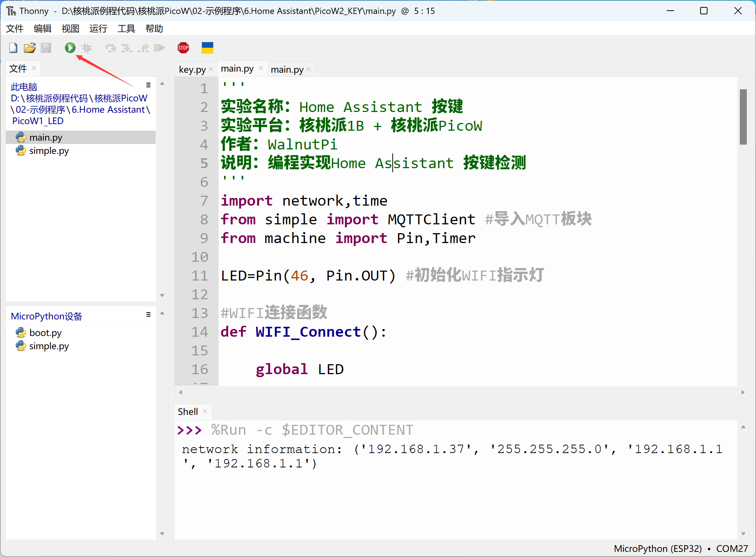Viewport: 756px width, 557px height.
Task: Click the Step out debug icon
Action: coord(143,48)
